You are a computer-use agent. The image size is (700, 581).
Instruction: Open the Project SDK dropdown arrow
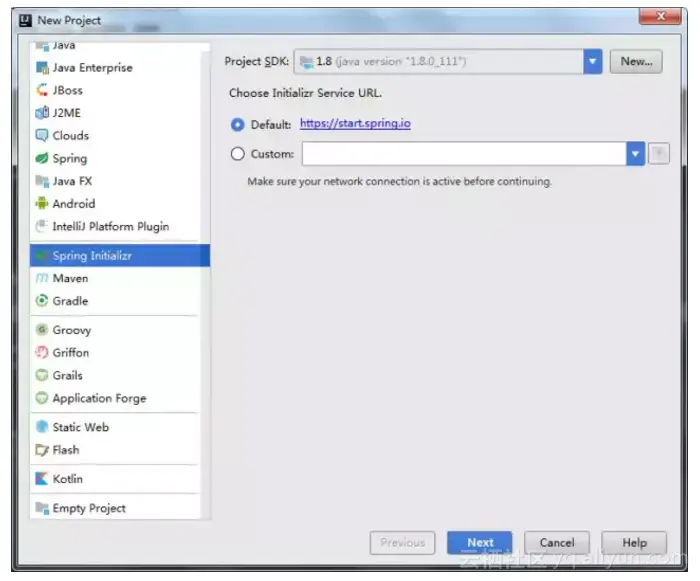[592, 62]
